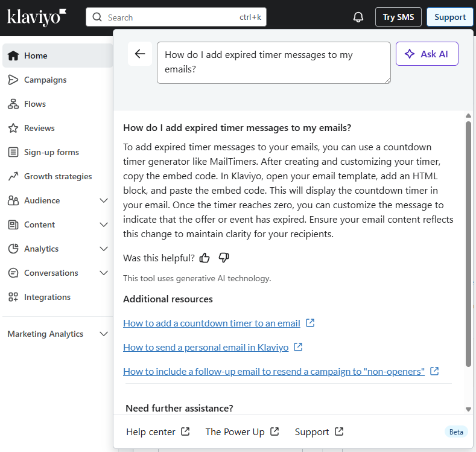Screen dimensions: 476x452
Task: Open Marketing Analytics label
Action: [45, 334]
